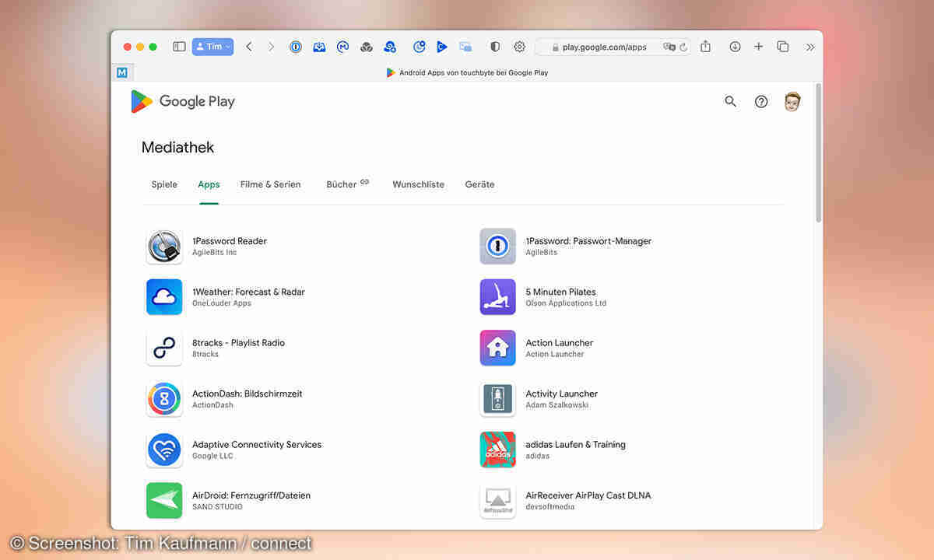Open the Tim profile dropdown
Image resolution: width=934 pixels, height=560 pixels.
(212, 47)
